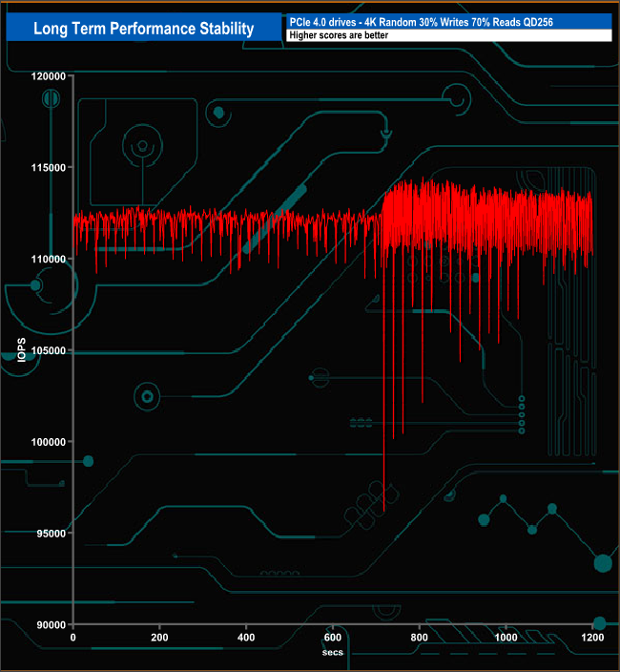Image resolution: width=620 pixels, height=672 pixels.
Task: Click the 90000 y-axis tick label
Action: click(x=48, y=625)
